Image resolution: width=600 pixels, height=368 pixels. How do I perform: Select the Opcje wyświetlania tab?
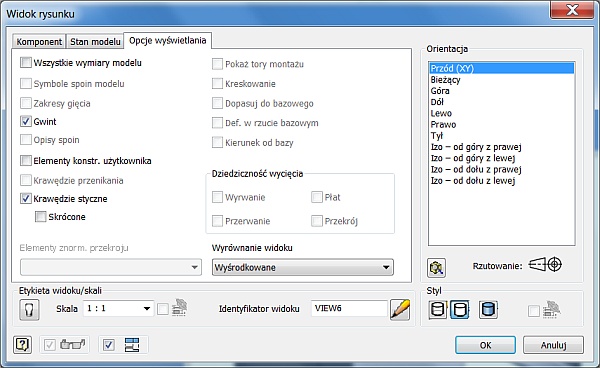(168, 40)
